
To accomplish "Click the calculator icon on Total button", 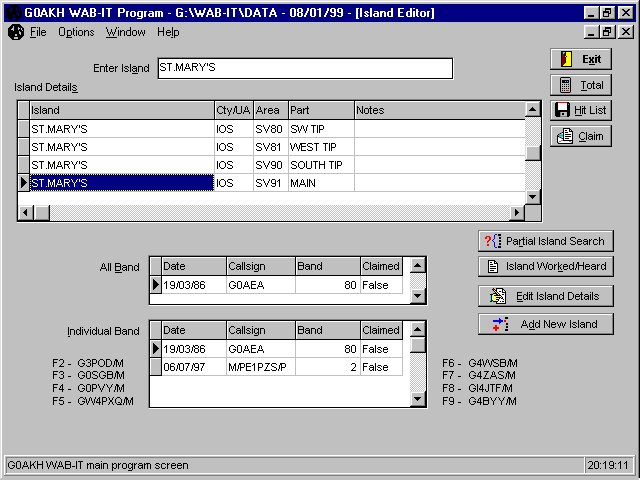I will pos(565,85).
